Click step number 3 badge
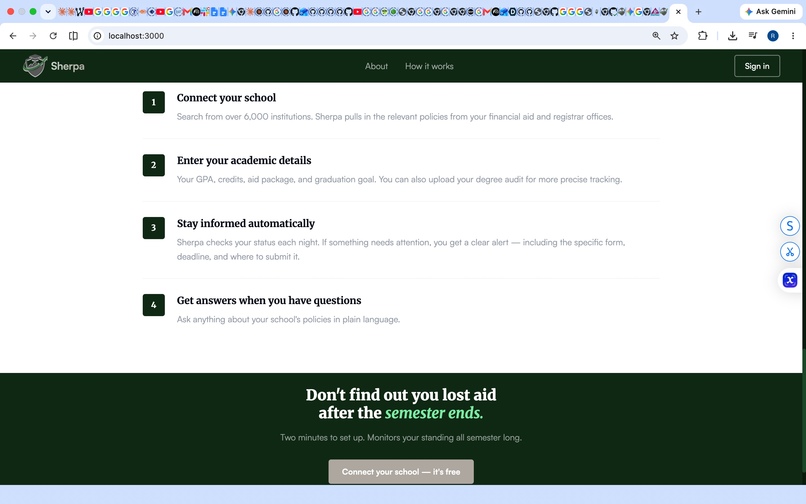The width and height of the screenshot is (806, 504). (x=154, y=228)
